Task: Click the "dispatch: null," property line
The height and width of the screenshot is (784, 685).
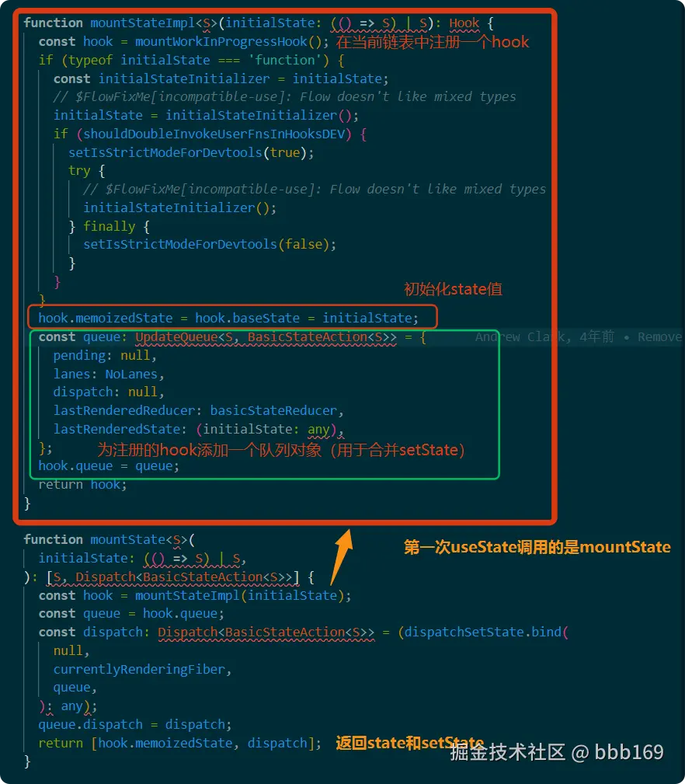Action: click(x=109, y=392)
